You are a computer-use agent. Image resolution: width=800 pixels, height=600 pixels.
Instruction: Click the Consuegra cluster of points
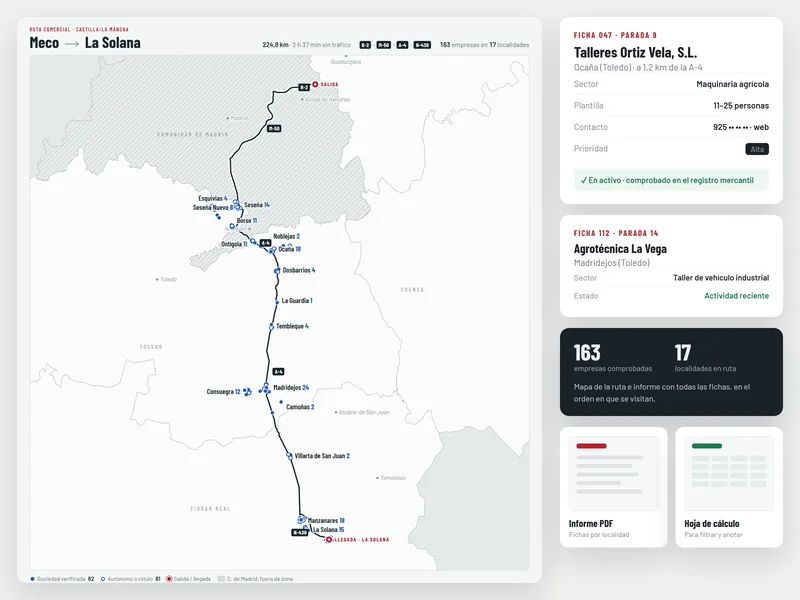(x=247, y=392)
